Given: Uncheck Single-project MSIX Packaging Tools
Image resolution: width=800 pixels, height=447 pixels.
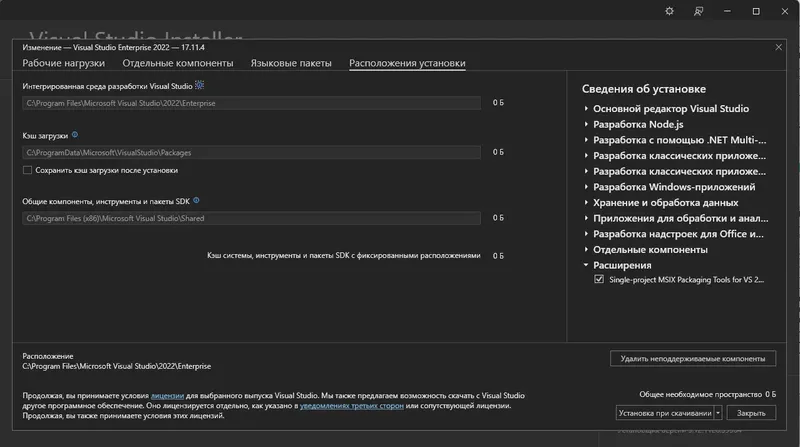Looking at the screenshot, I should pos(599,279).
